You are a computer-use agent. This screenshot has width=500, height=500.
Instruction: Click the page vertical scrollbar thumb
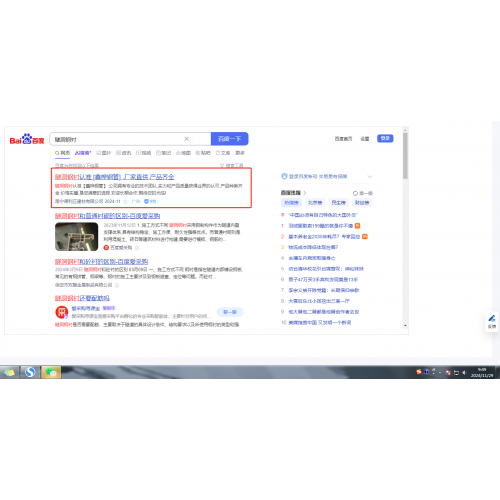[x=405, y=156]
